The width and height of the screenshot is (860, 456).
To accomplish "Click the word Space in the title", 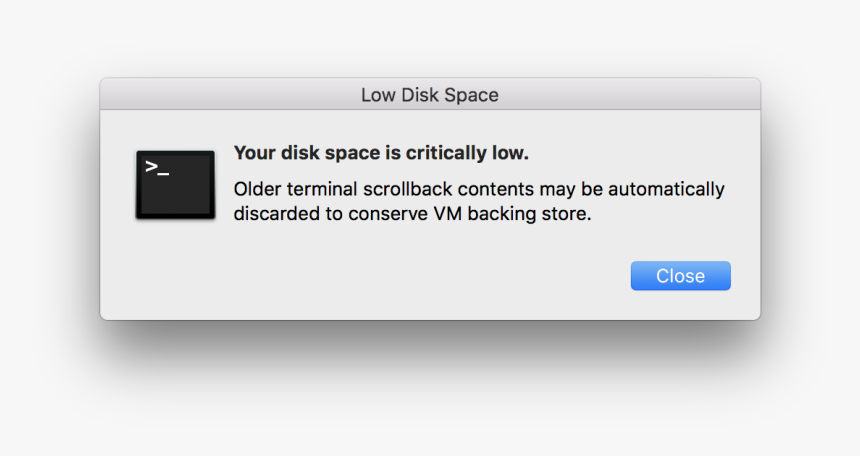I will coord(472,95).
